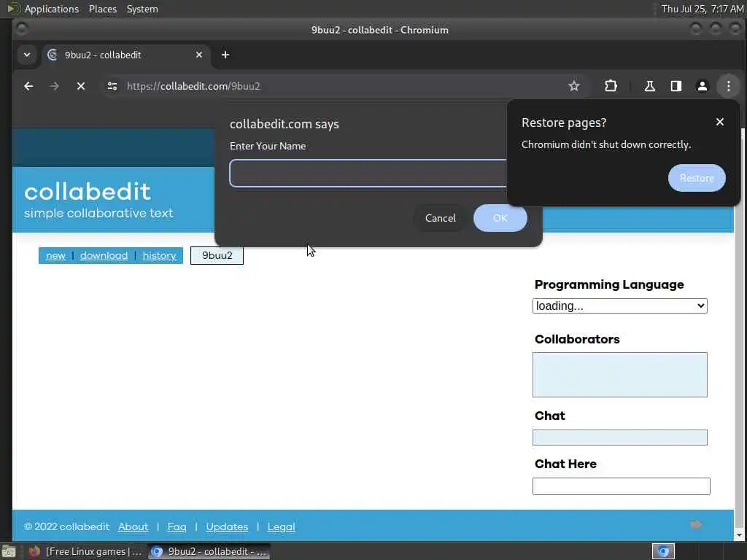Click the clock showing Thu Jul 25

703,9
